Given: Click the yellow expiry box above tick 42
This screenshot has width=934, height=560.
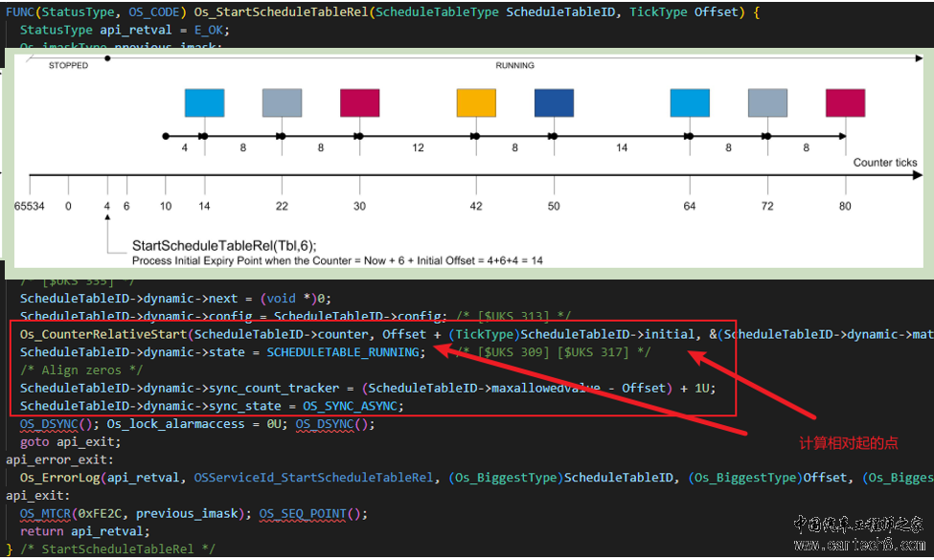Looking at the screenshot, I should click(x=476, y=103).
